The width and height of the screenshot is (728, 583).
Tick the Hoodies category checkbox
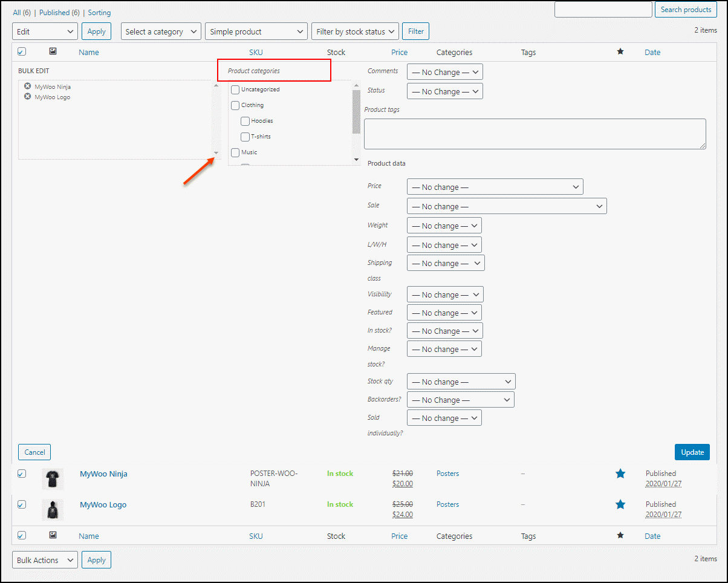click(x=245, y=121)
